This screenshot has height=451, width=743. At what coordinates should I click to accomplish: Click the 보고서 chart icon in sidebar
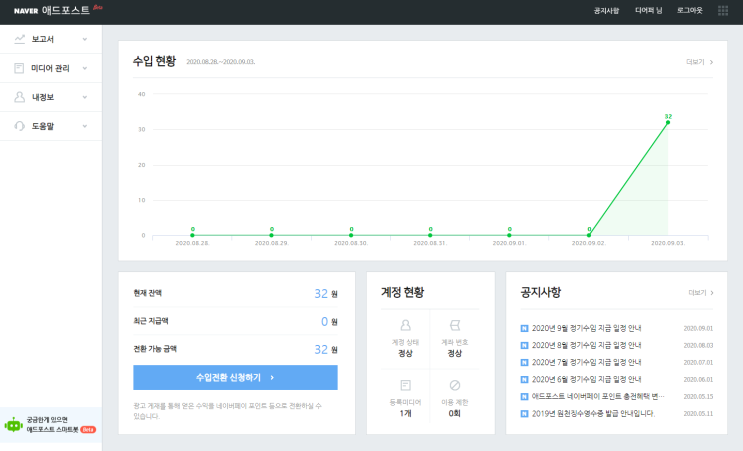point(19,39)
